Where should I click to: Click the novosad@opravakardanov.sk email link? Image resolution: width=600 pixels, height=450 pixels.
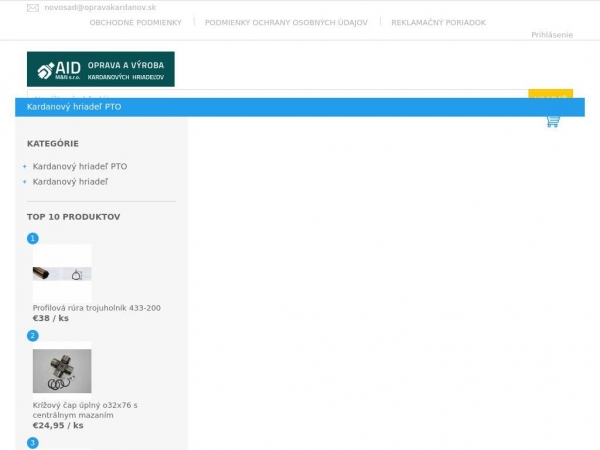[x=100, y=7]
